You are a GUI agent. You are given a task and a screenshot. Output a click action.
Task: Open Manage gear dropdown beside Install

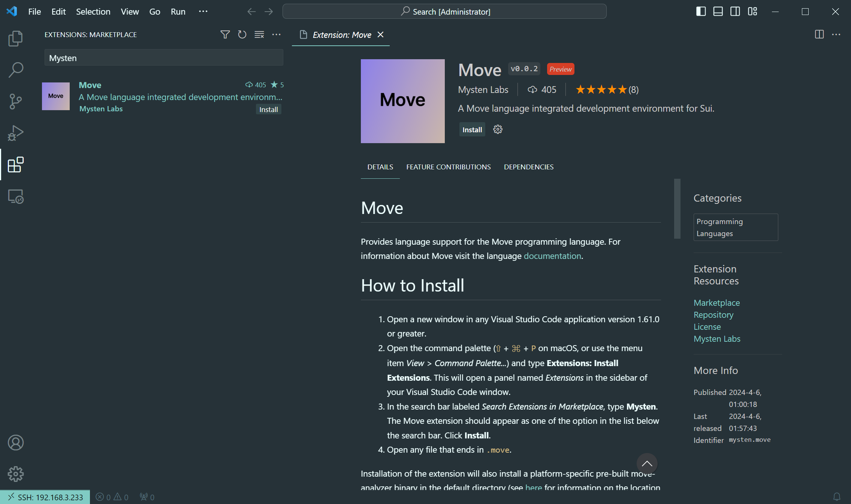(x=498, y=130)
